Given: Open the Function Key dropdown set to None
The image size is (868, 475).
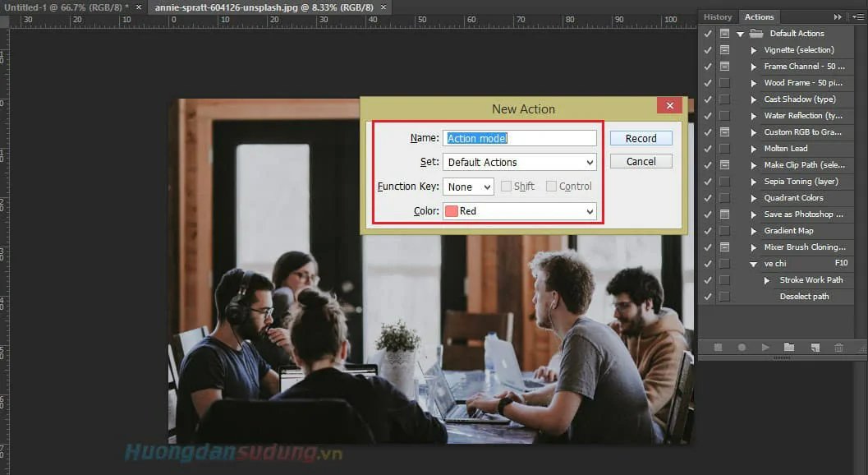Looking at the screenshot, I should (x=468, y=187).
